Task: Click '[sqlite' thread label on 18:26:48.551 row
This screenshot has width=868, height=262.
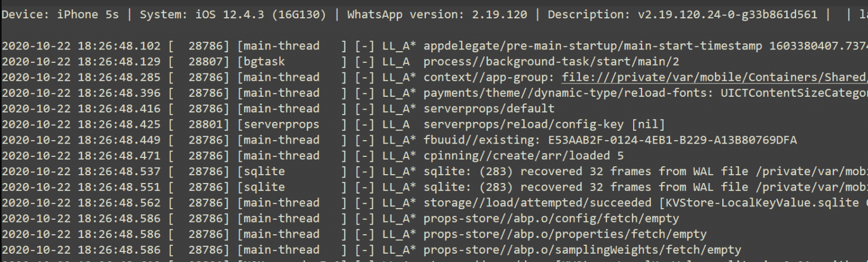Action: click(260, 186)
